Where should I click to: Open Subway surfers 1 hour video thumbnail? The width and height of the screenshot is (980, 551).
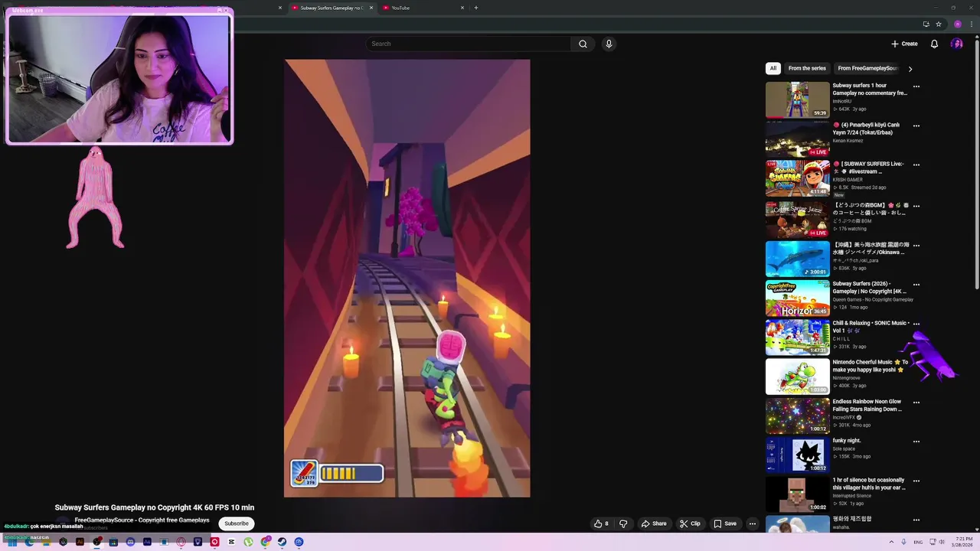tap(798, 99)
